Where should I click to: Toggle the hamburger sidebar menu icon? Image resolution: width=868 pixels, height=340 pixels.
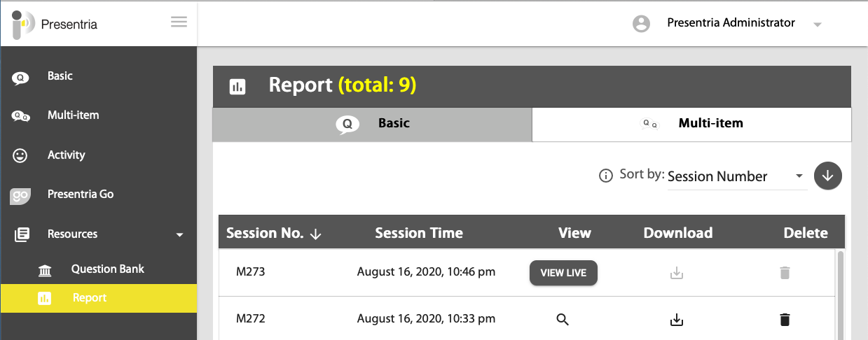[x=179, y=22]
